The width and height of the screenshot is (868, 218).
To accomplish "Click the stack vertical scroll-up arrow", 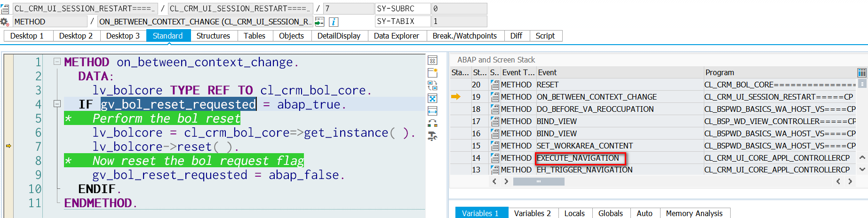I will tap(862, 158).
